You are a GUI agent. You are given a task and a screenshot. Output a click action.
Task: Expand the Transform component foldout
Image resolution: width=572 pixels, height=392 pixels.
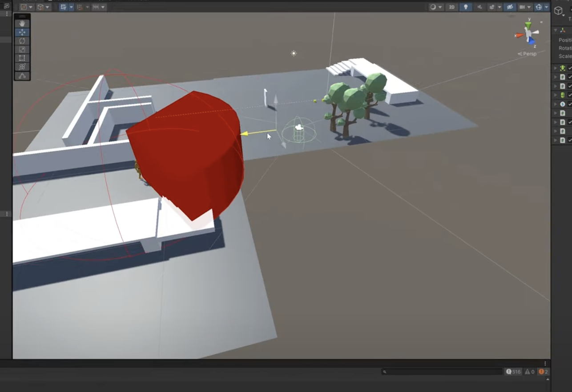coord(556,30)
